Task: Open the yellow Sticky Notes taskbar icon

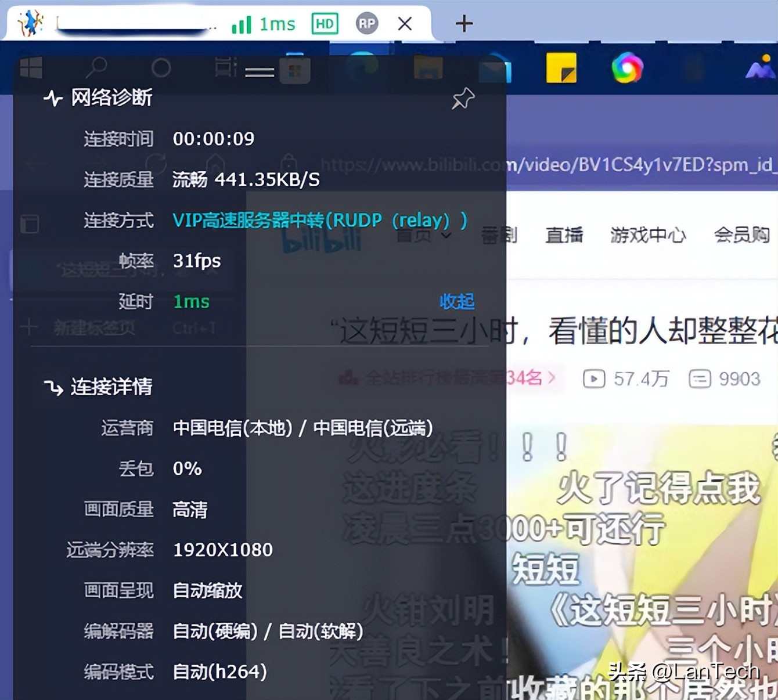Action: tap(561, 68)
